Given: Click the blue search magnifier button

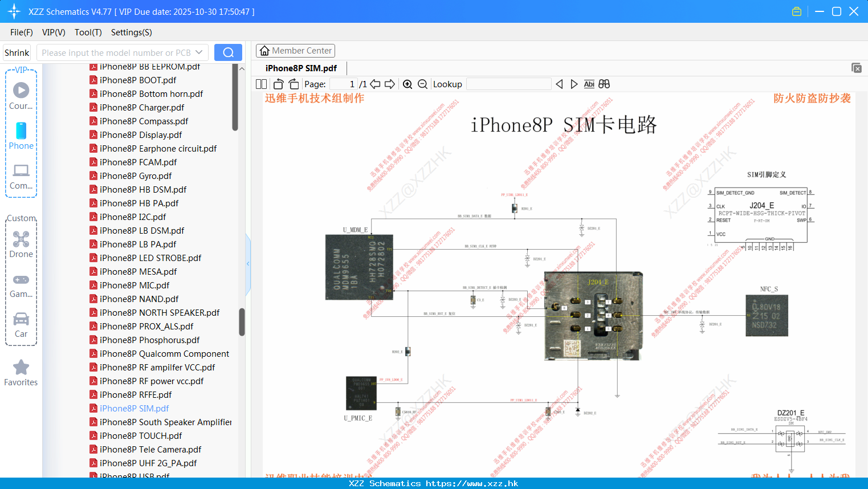Looking at the screenshot, I should pyautogui.click(x=228, y=52).
